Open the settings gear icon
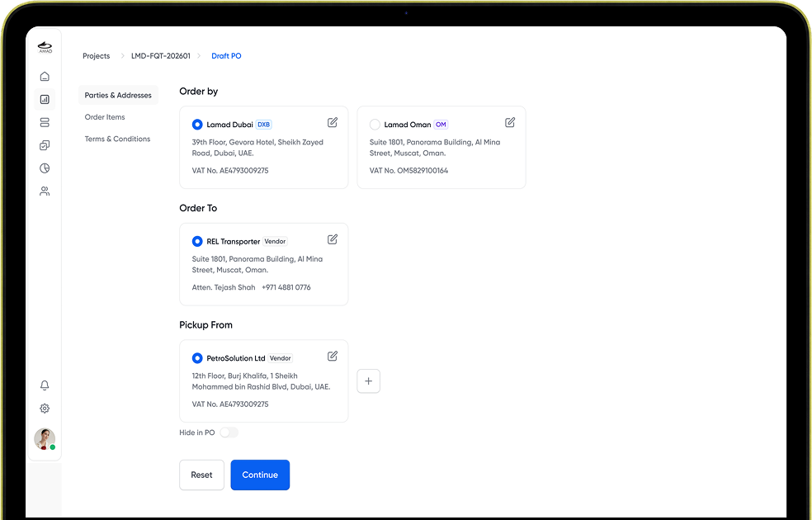This screenshot has height=520, width=812. point(45,409)
